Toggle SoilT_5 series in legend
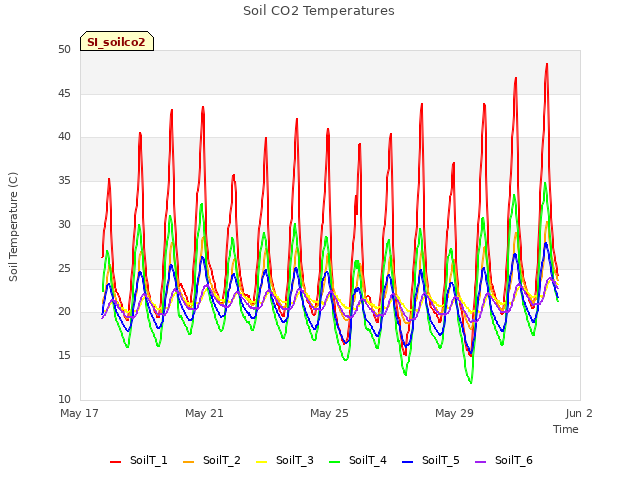The image size is (640, 480). point(431,460)
